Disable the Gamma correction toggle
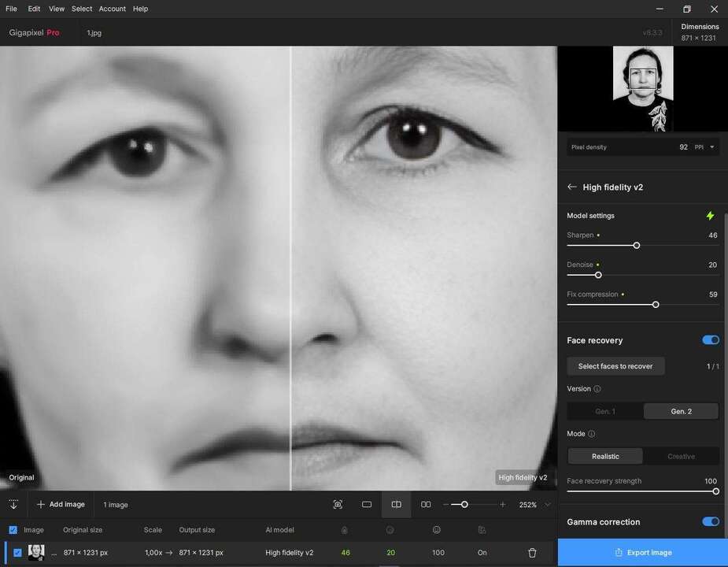 click(x=710, y=521)
